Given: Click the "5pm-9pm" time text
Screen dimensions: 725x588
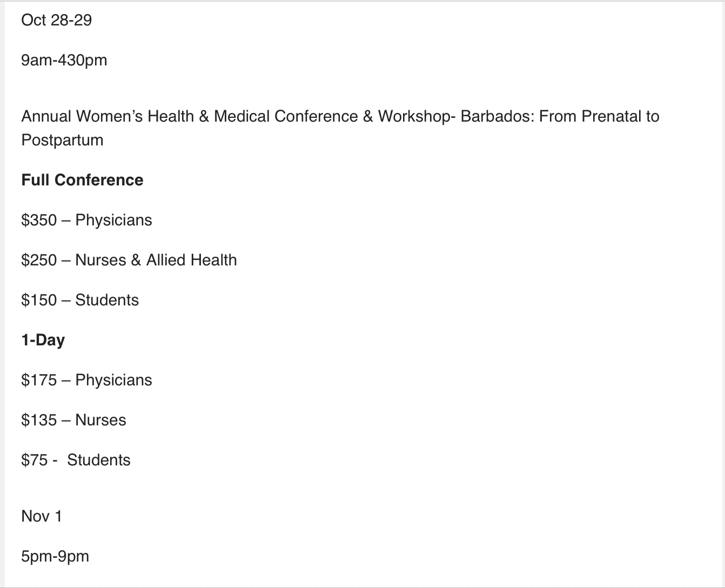Looking at the screenshot, I should 55,557.
